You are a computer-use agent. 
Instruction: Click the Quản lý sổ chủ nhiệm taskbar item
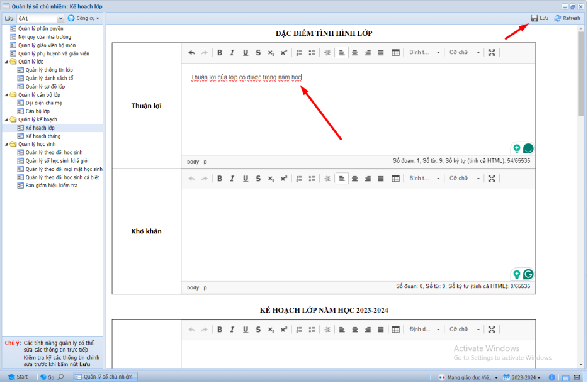pyautogui.click(x=105, y=377)
